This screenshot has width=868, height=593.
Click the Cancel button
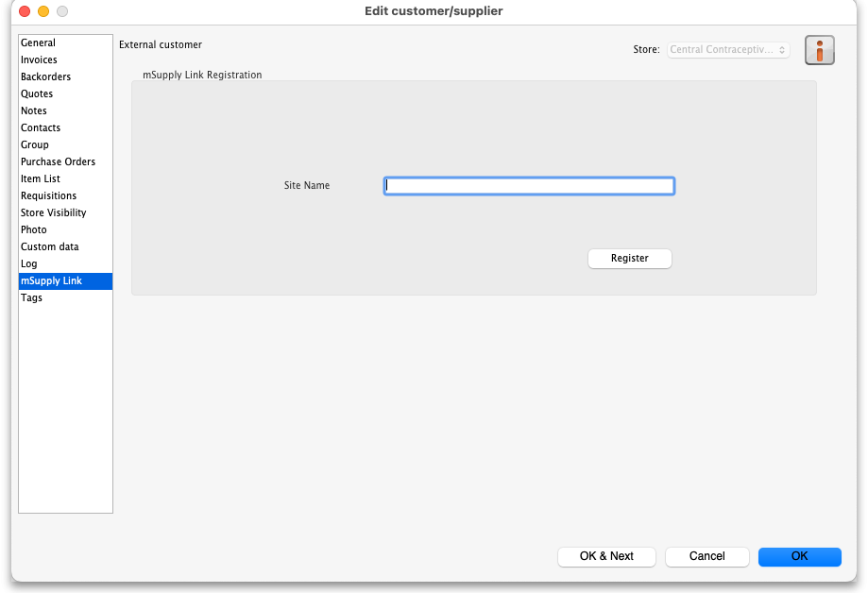coord(706,556)
